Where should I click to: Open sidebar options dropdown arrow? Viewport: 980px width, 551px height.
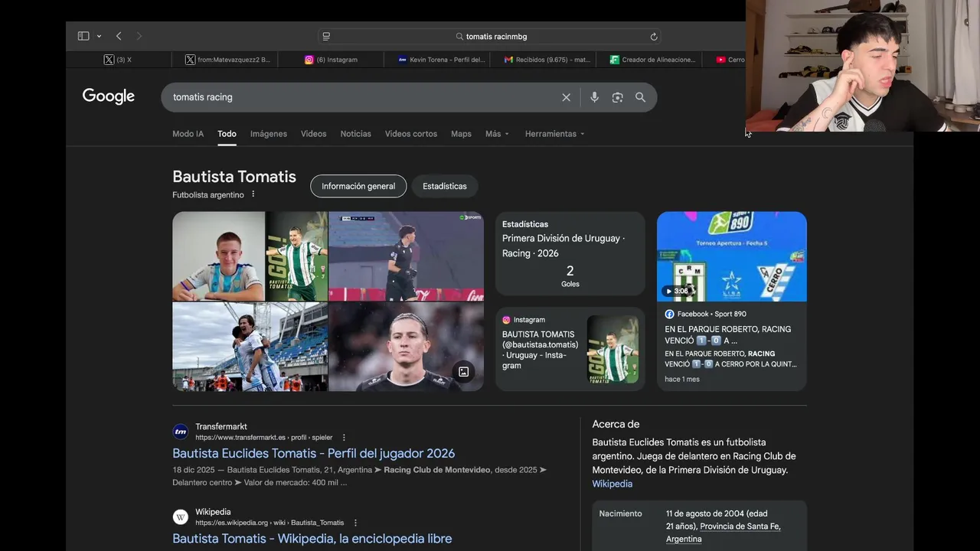tap(99, 36)
